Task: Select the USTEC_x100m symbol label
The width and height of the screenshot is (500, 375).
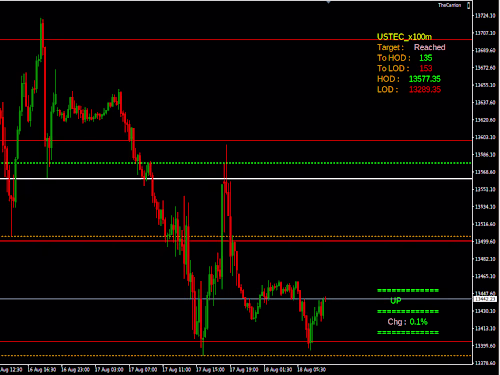Action: (404, 37)
